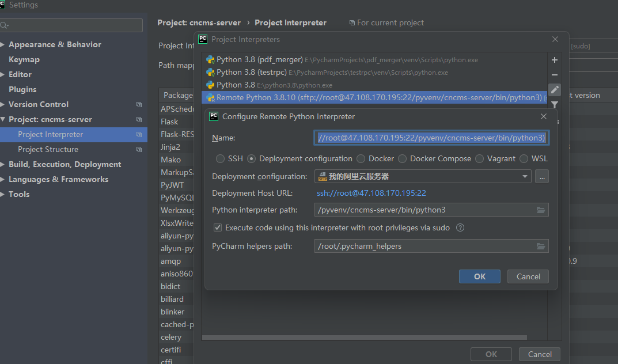Open deployment configuration ellipsis button
The image size is (618, 364).
542,176
